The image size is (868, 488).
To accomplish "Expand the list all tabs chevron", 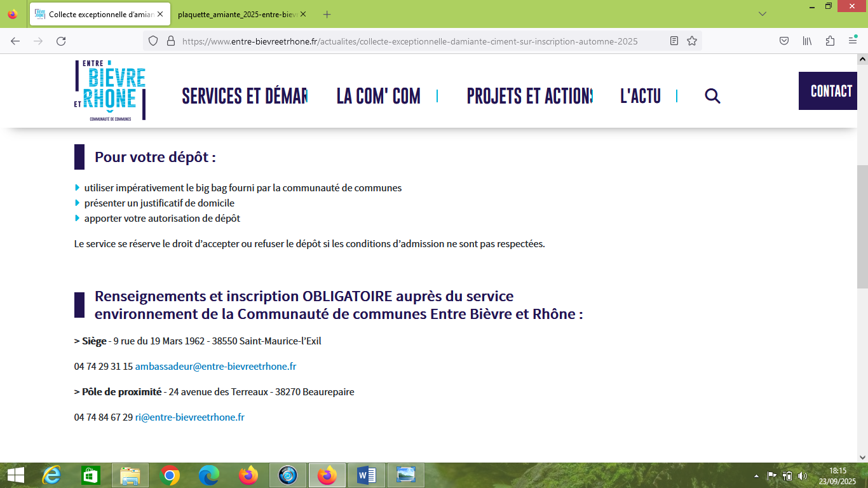I will tap(763, 14).
